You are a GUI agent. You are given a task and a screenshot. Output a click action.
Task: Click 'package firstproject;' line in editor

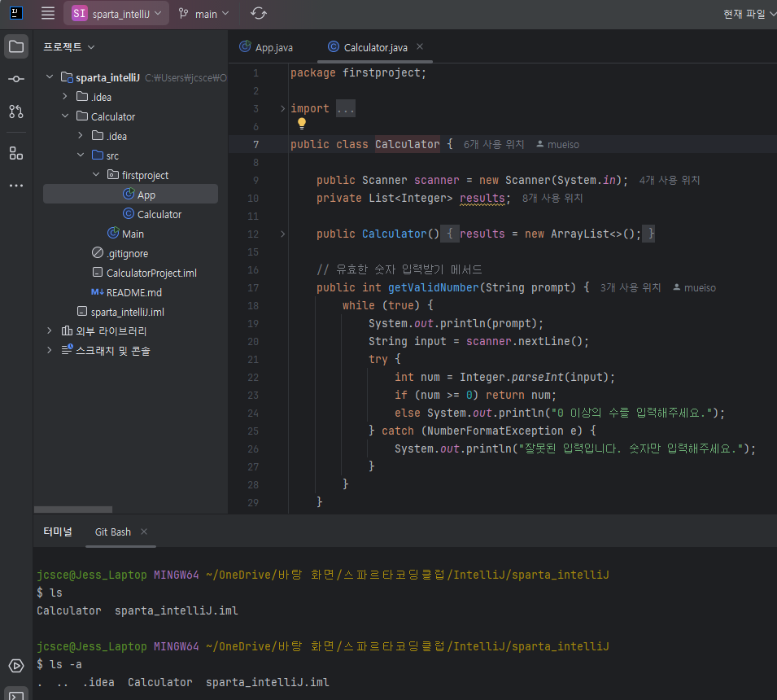(x=358, y=73)
